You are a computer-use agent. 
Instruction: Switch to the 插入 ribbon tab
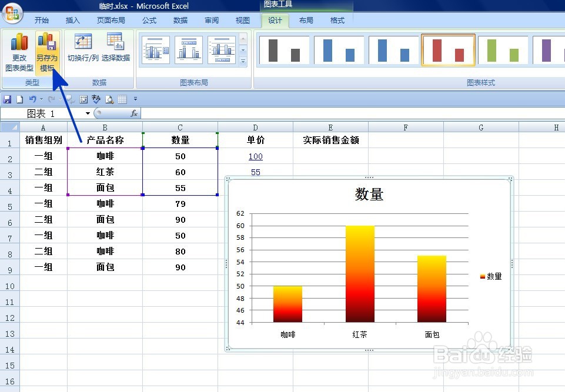coord(72,19)
